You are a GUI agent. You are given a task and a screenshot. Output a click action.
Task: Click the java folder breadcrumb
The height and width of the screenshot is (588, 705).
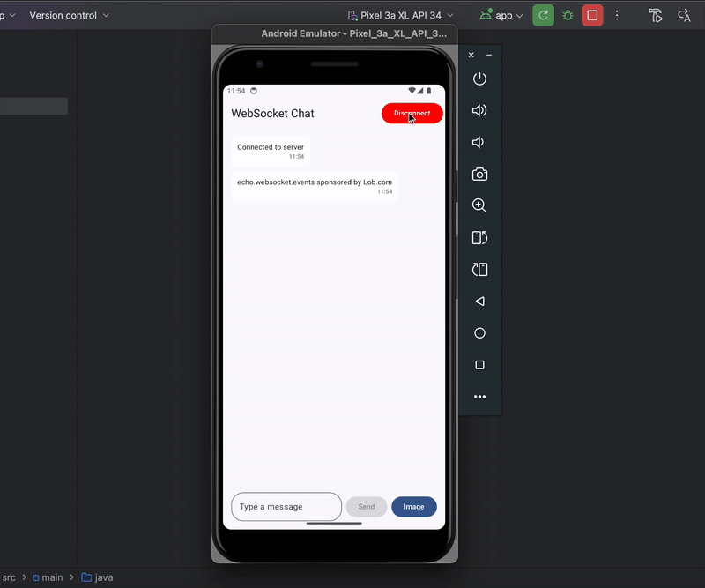pyautogui.click(x=97, y=577)
